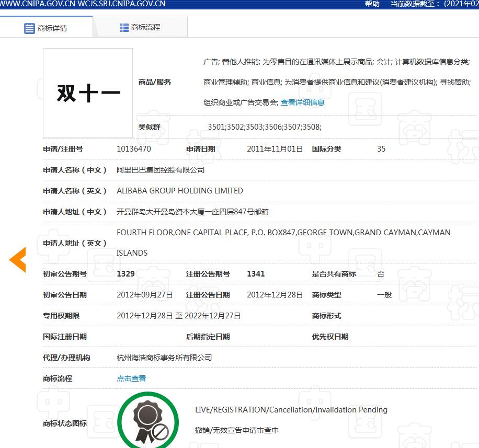Click the 申请人名称（英文） field label
Image resolution: width=479 pixels, height=448 pixels.
pyautogui.click(x=75, y=191)
